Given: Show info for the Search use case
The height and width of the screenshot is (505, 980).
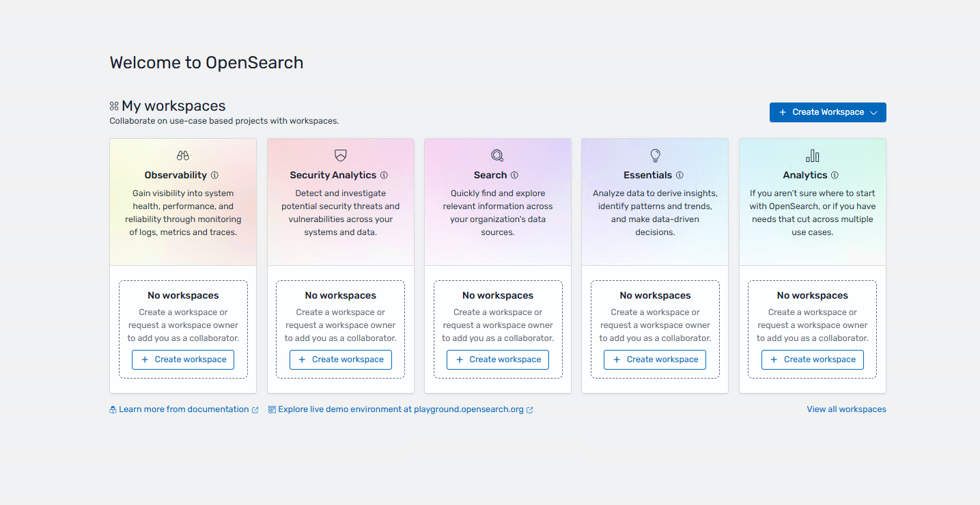Looking at the screenshot, I should click(514, 175).
